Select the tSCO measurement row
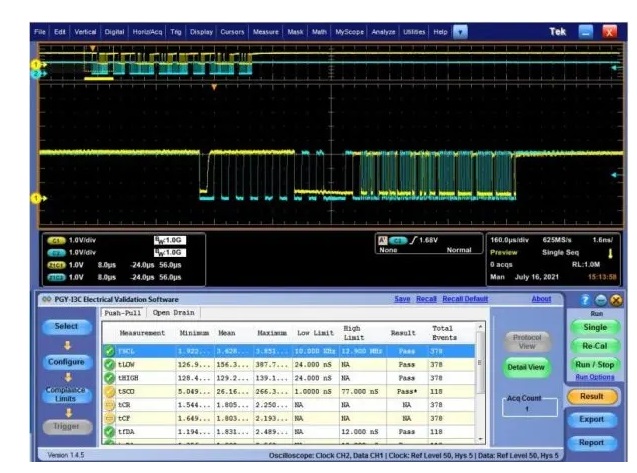The width and height of the screenshot is (637, 473). coord(288,391)
